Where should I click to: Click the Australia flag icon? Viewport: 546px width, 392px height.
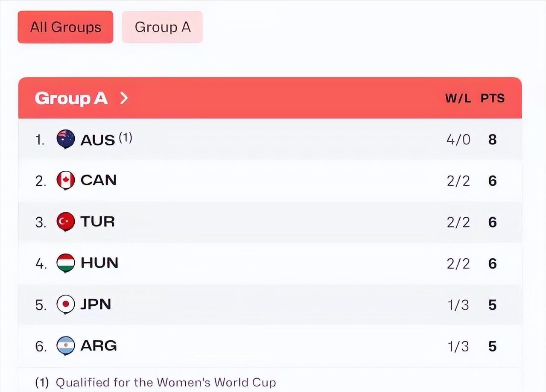point(66,139)
